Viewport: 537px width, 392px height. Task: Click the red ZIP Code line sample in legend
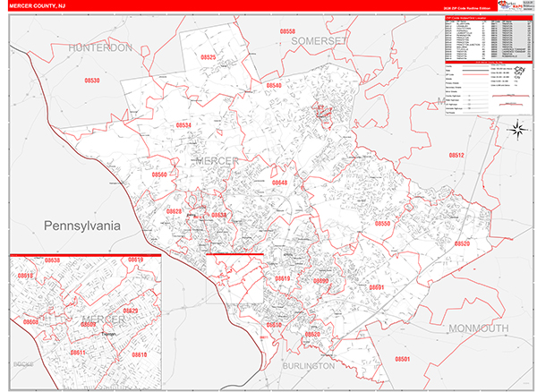476,74
